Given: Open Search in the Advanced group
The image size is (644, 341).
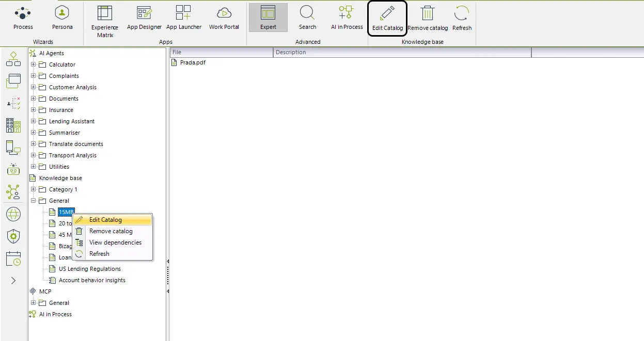Looking at the screenshot, I should (x=307, y=19).
